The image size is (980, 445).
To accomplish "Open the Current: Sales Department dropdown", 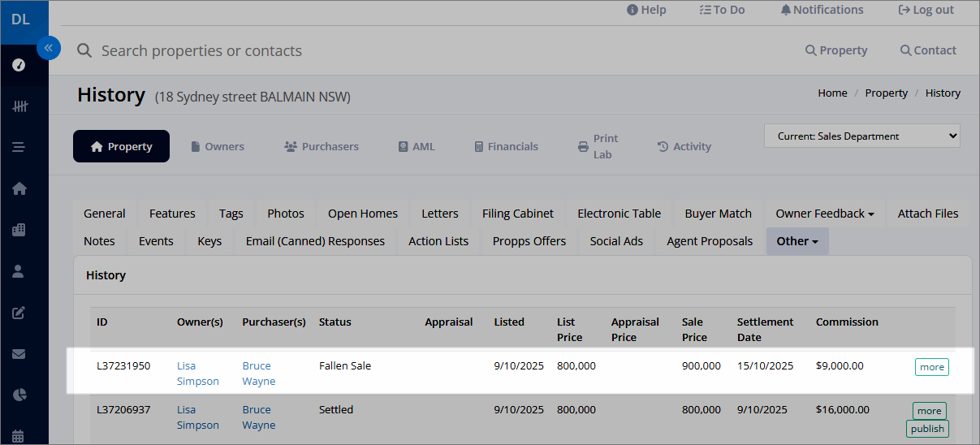I will [861, 136].
